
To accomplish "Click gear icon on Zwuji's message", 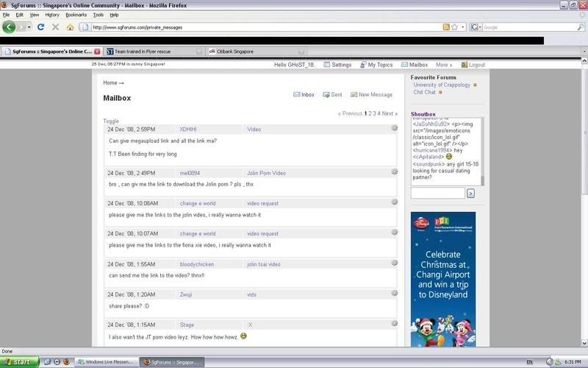I will [x=394, y=293].
